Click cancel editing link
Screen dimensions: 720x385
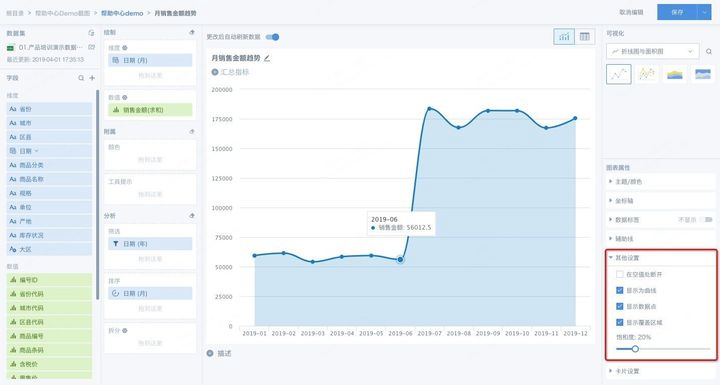pyautogui.click(x=631, y=12)
